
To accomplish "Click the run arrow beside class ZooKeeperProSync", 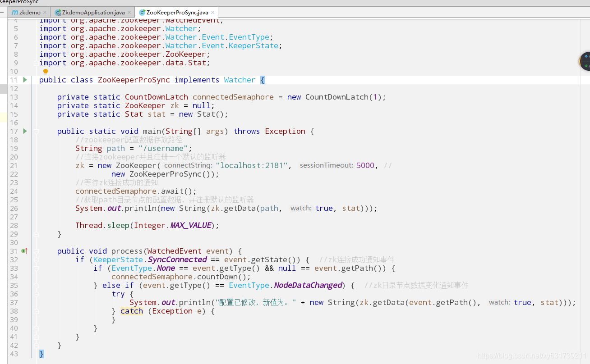I will 25,80.
